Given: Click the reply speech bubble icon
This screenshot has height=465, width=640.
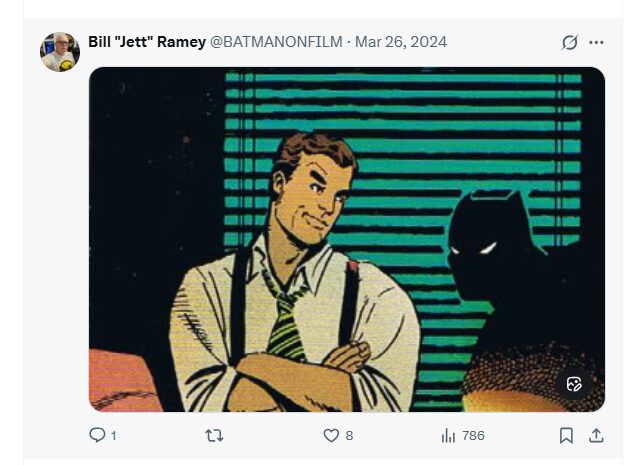Looking at the screenshot, I should click(x=97, y=435).
